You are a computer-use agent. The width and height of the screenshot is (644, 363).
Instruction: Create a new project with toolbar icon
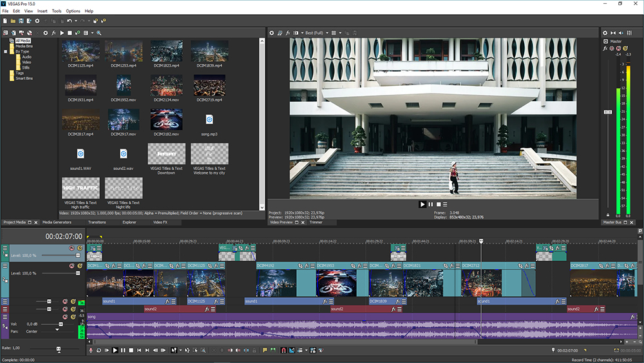5,21
